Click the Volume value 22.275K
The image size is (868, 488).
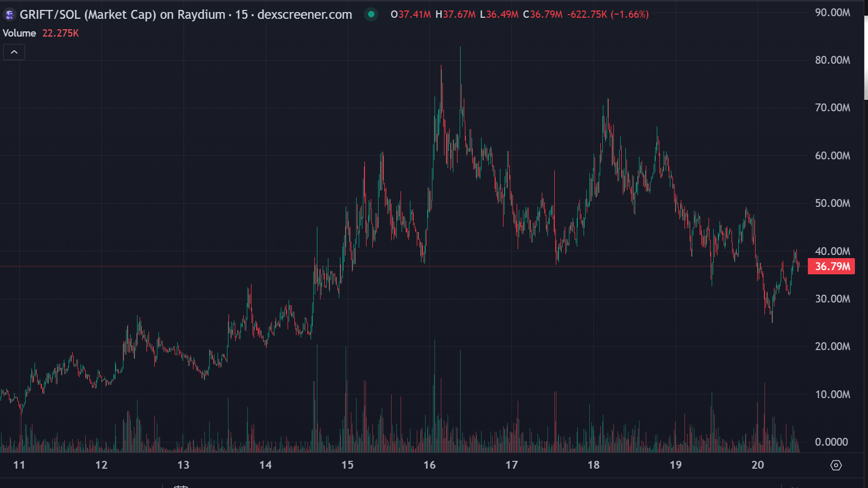pyautogui.click(x=61, y=33)
